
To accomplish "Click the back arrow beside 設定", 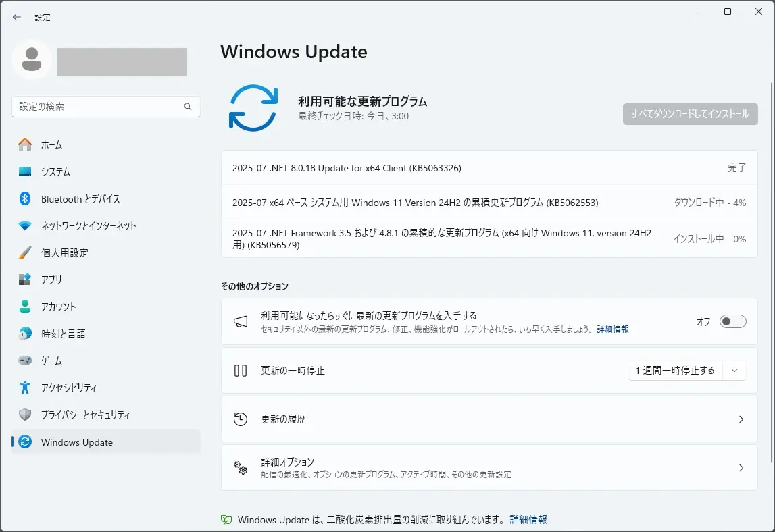I will [x=17, y=17].
